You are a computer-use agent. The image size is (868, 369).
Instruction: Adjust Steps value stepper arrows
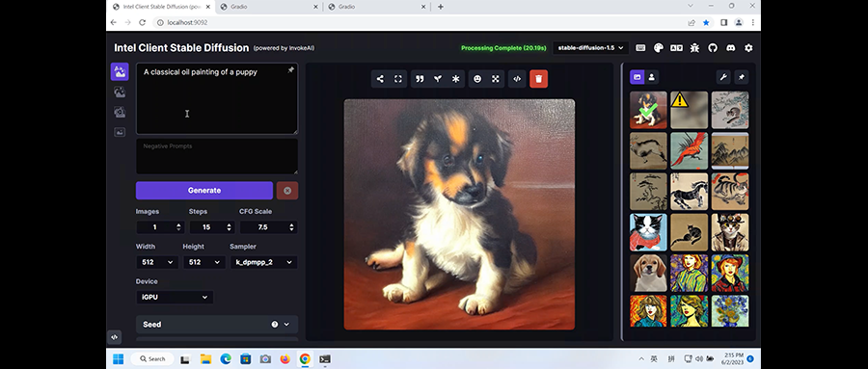229,227
